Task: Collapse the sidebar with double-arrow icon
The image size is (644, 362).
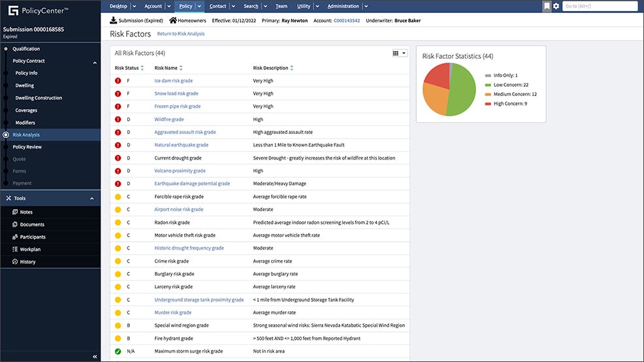Action: click(x=95, y=356)
